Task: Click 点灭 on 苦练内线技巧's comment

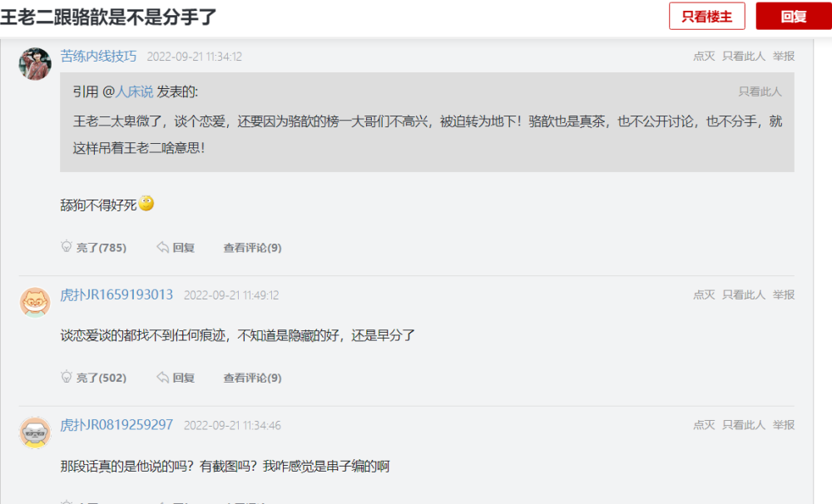Action: 704,57
